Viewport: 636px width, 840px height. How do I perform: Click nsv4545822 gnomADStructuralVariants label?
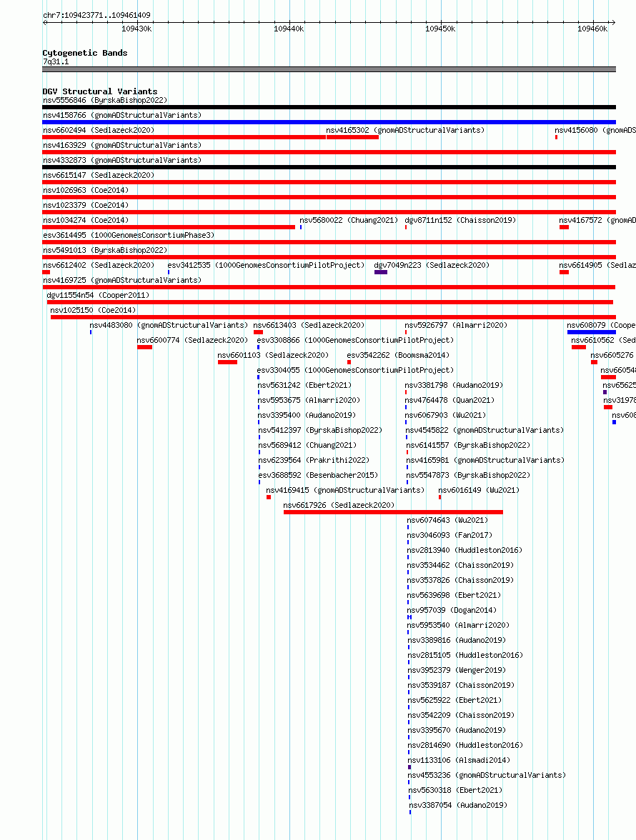click(485, 430)
